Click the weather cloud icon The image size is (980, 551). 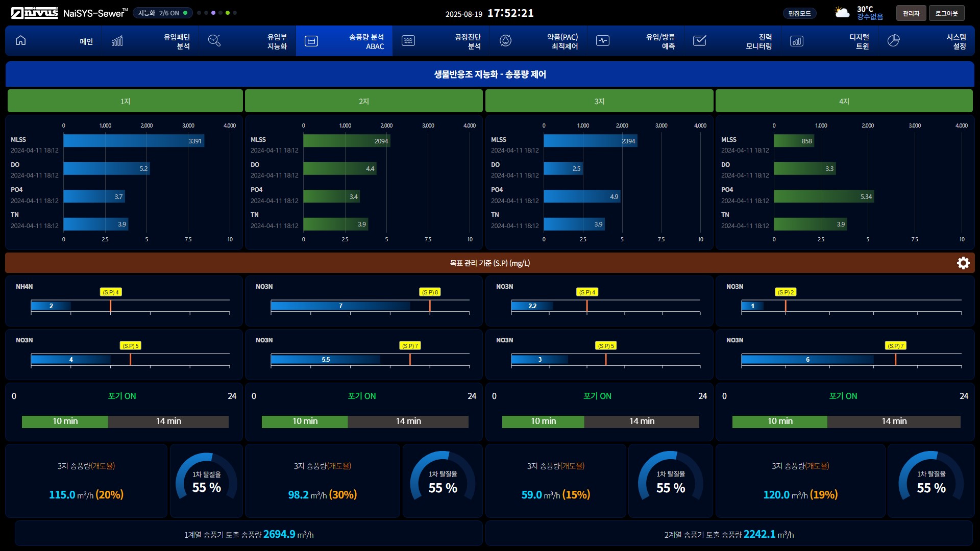pyautogui.click(x=842, y=13)
